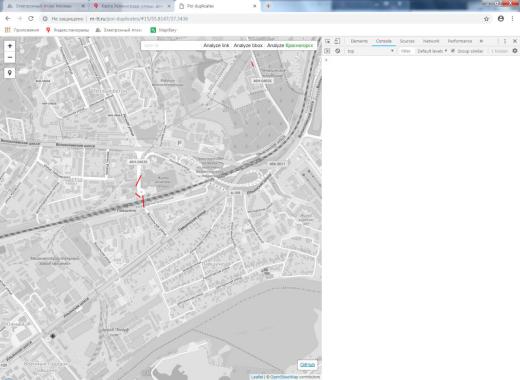
Task: Switch to the Elements tab
Action: point(359,41)
